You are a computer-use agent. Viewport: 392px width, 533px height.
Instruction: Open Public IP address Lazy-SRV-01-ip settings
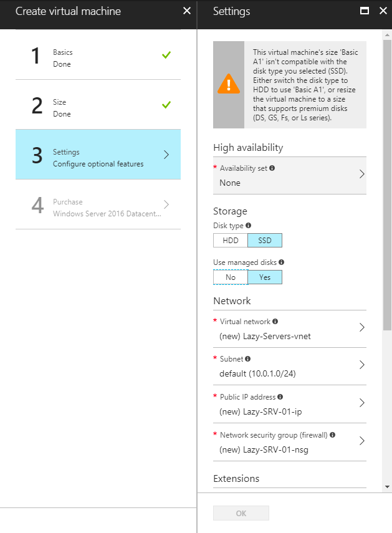click(x=290, y=405)
